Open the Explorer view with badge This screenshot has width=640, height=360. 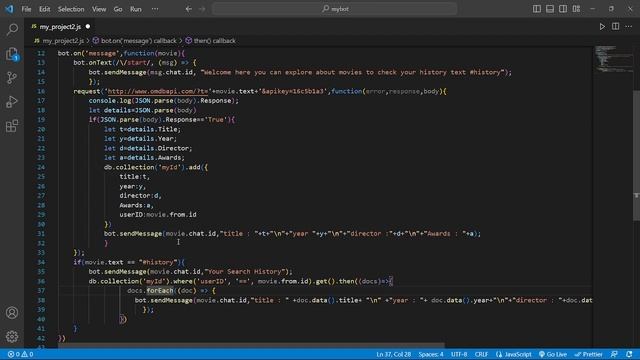(12, 54)
